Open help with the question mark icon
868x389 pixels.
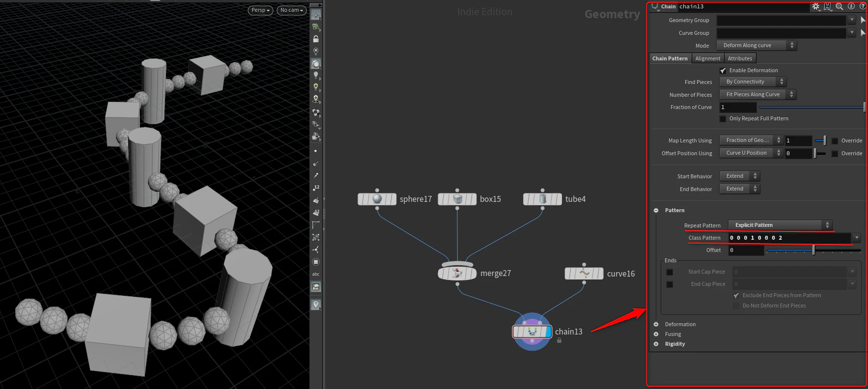tap(863, 6)
